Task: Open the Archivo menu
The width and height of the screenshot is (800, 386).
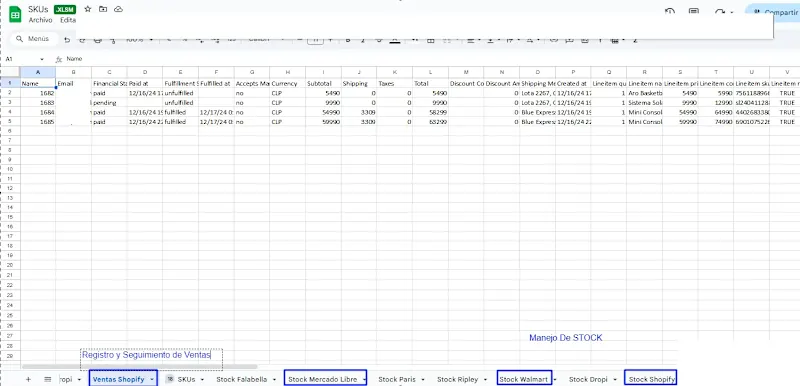Action: point(40,20)
